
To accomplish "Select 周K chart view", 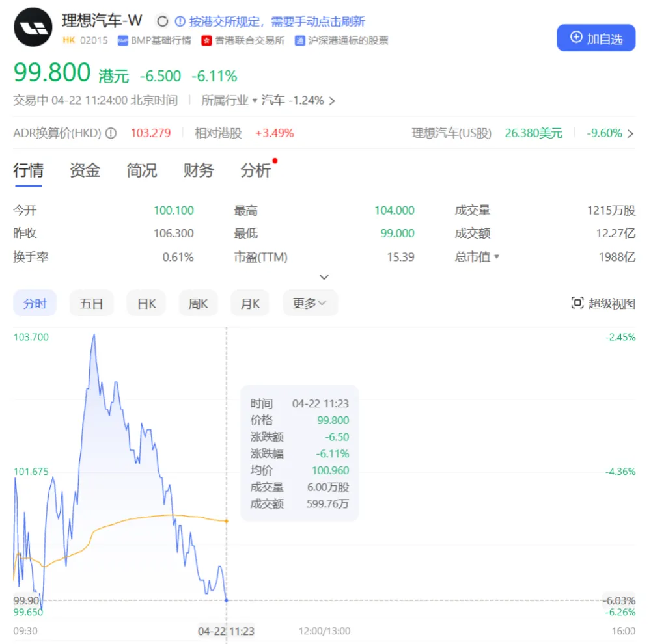I will tap(198, 303).
